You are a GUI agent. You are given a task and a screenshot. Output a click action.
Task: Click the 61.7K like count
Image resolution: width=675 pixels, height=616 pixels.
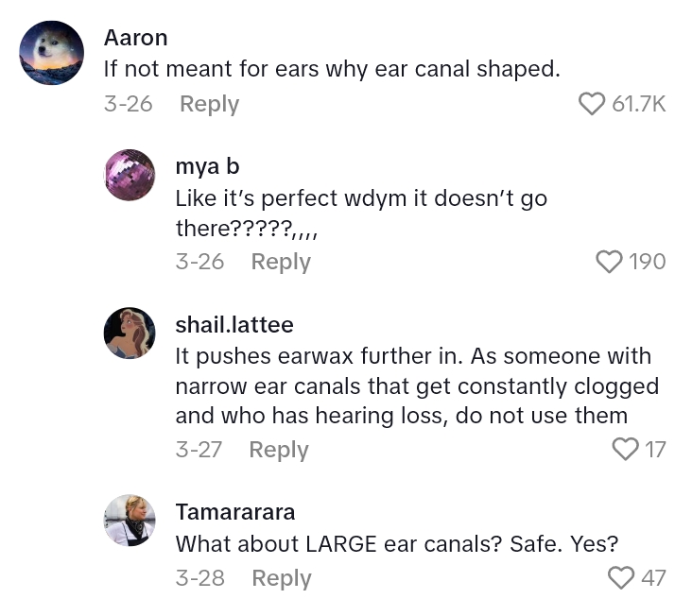[x=639, y=104]
